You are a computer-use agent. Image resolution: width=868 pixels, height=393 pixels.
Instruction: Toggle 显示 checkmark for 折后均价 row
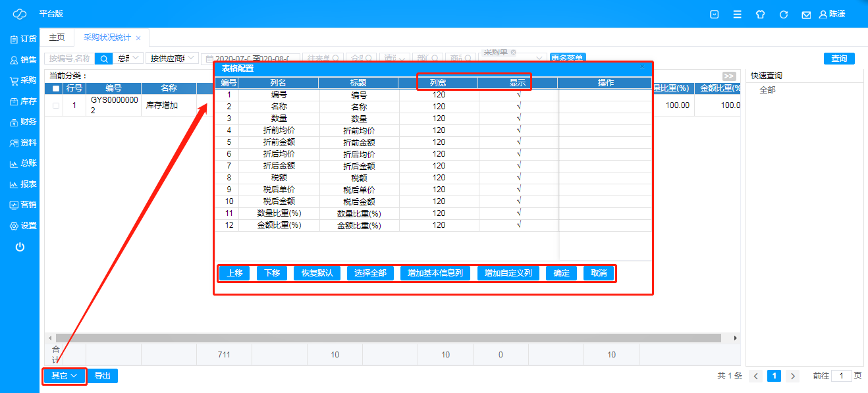(519, 153)
